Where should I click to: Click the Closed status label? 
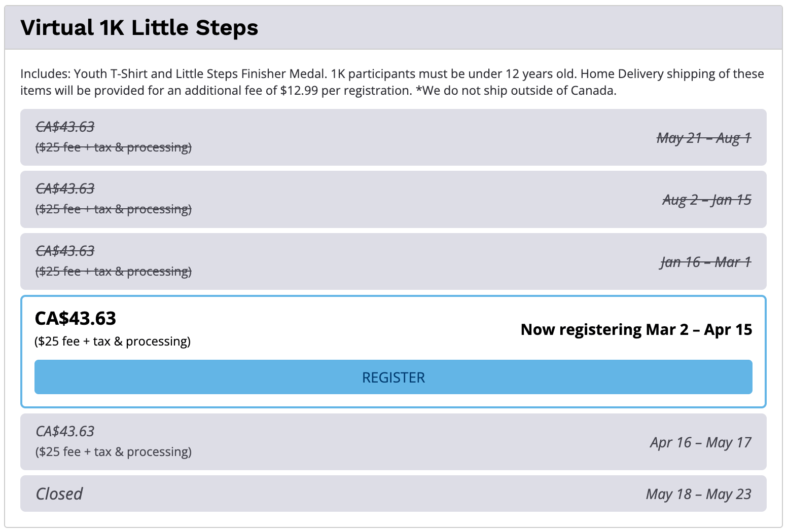59,493
